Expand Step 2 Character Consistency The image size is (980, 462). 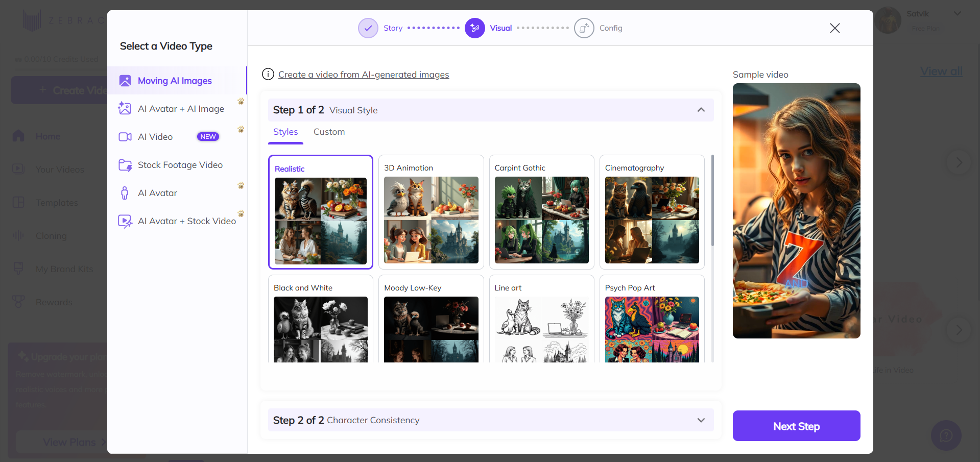point(701,420)
